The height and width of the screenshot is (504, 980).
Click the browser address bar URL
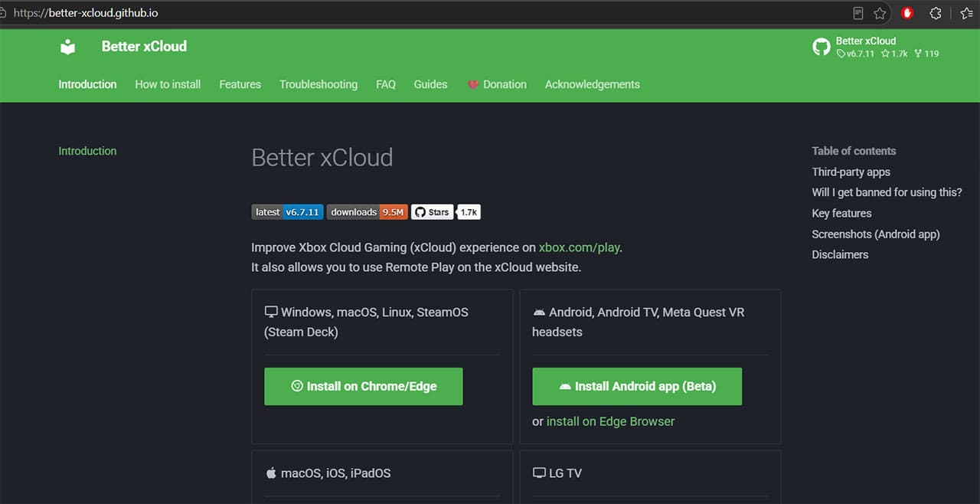86,13
